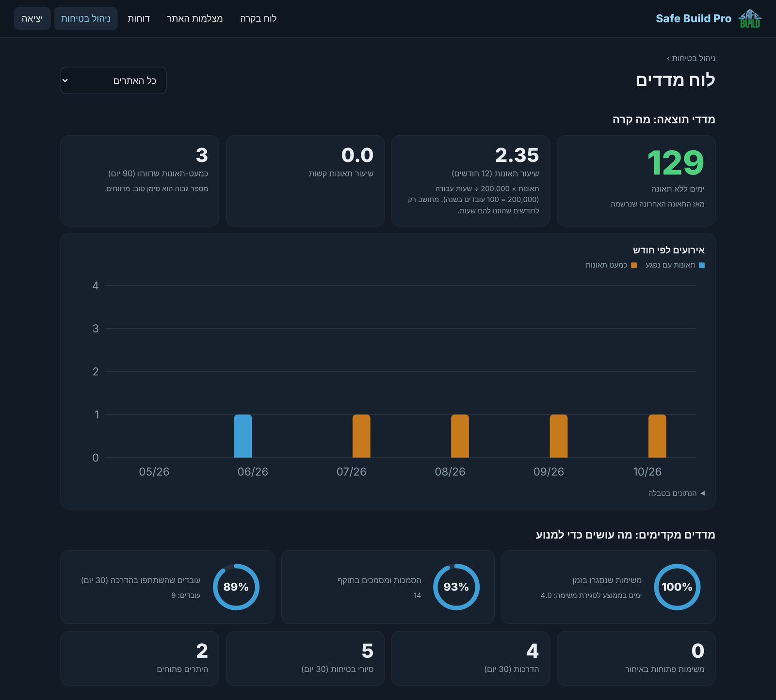This screenshot has width=776, height=700.
Task: Select the ניהול בטיחות nav tab
Action: (86, 18)
